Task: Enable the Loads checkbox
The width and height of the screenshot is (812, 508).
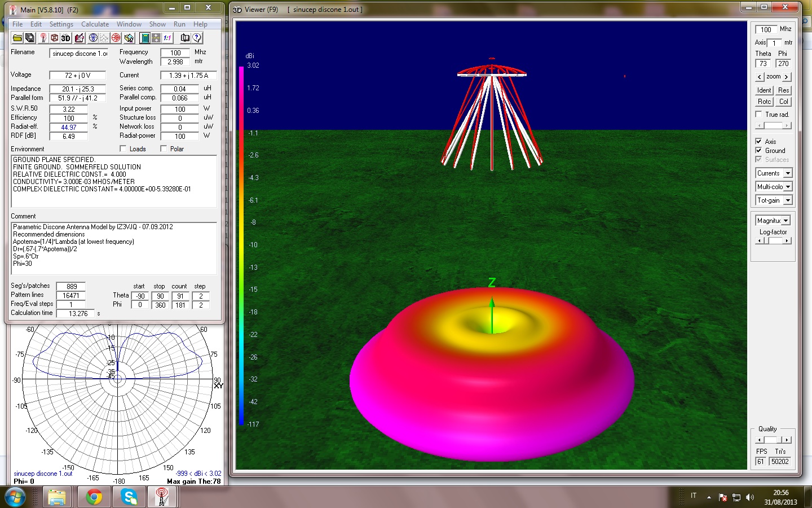Action: click(123, 149)
